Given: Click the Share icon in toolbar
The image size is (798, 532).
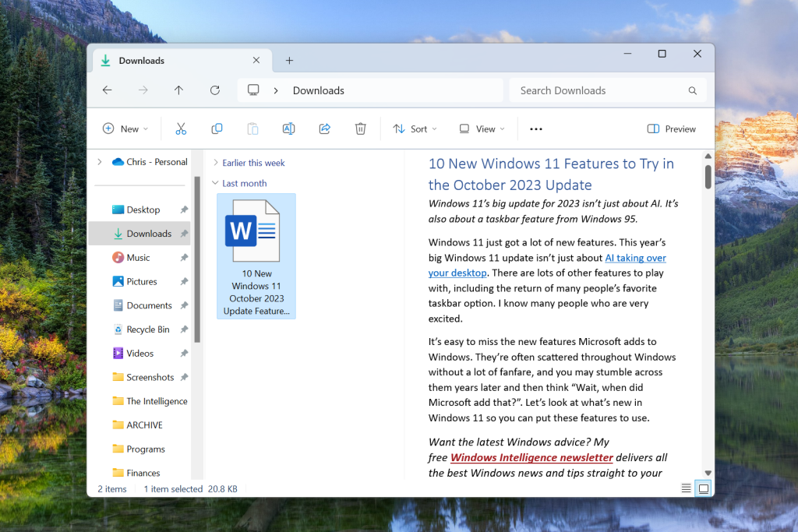Looking at the screenshot, I should (x=325, y=129).
